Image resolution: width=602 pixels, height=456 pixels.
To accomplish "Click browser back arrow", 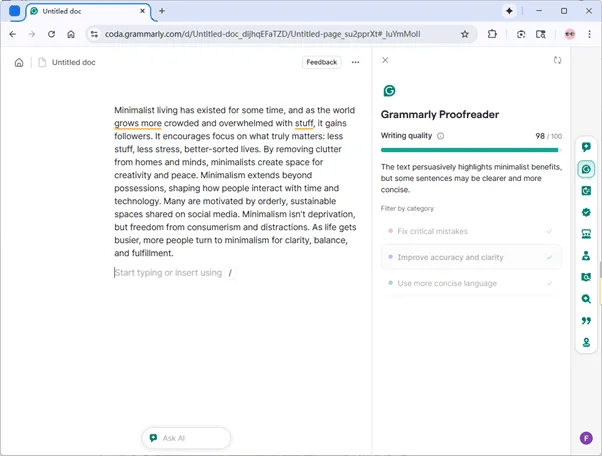I will point(13,34).
